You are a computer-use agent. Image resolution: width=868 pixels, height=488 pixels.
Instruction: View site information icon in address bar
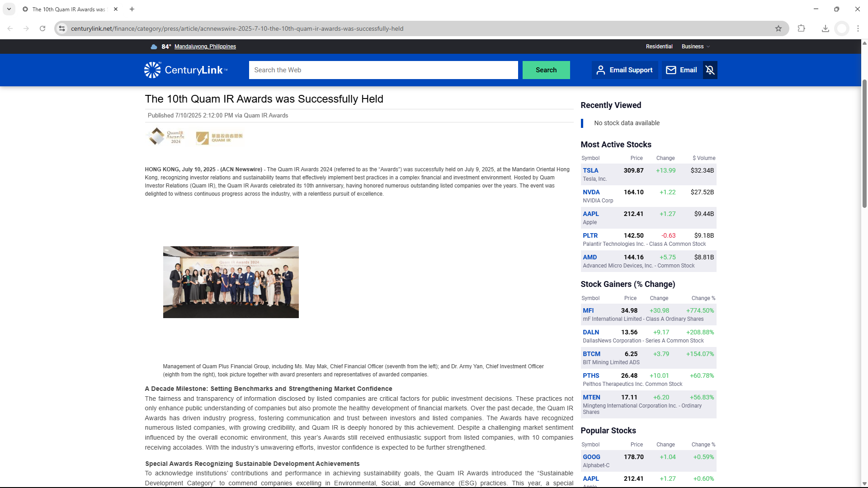pyautogui.click(x=62, y=28)
